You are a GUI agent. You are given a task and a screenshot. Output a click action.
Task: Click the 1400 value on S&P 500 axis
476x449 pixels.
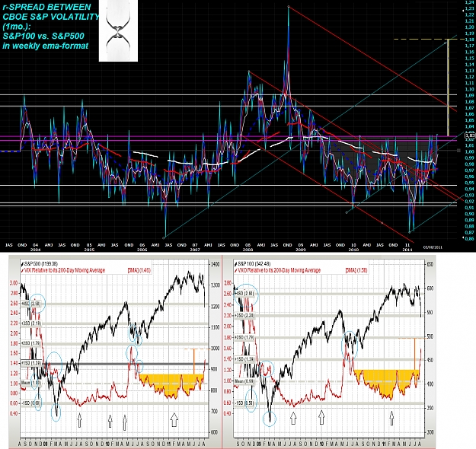[x=215, y=265]
